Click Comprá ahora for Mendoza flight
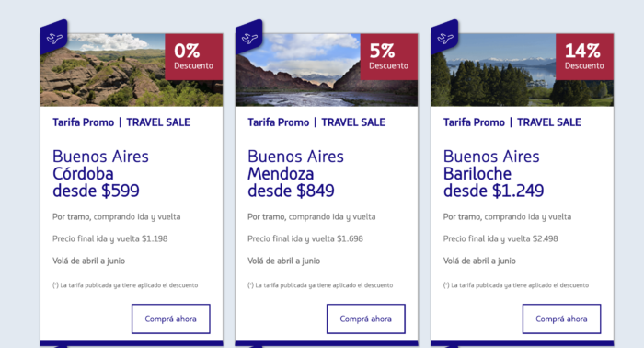 click(x=366, y=319)
